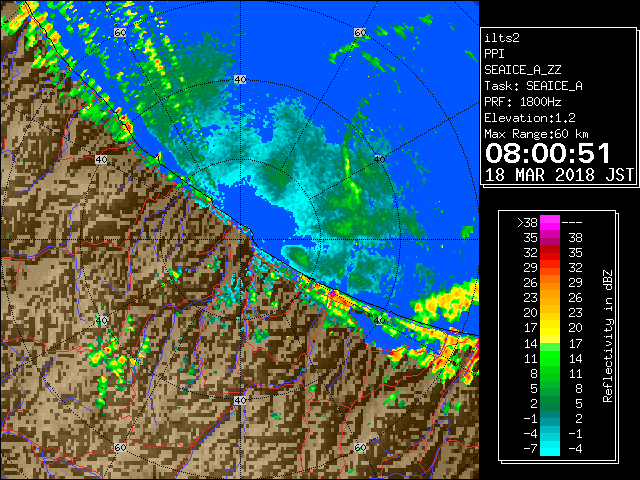This screenshot has height=480, width=640.
Task: Pick the cyan swatch at legend bottom
Action: pyautogui.click(x=550, y=448)
